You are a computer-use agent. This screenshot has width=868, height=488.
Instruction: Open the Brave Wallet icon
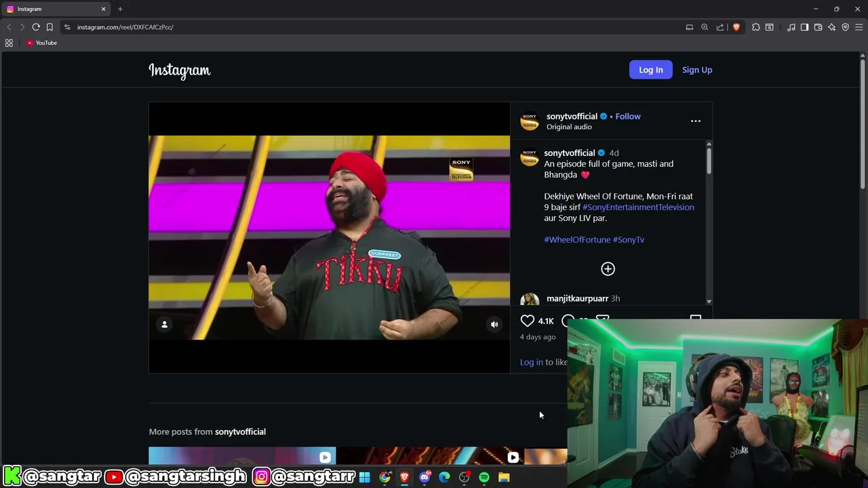[x=818, y=27]
